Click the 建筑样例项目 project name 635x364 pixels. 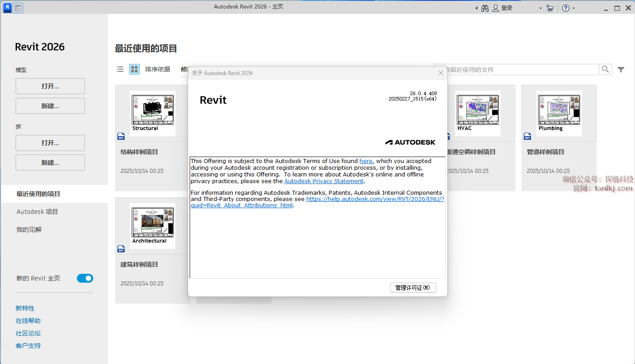pyautogui.click(x=139, y=264)
